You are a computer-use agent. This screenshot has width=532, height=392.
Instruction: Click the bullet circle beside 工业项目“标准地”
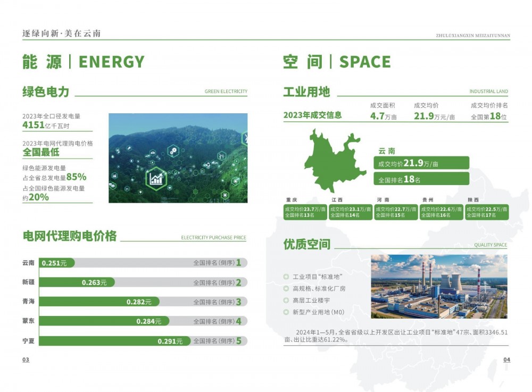coord(286,277)
